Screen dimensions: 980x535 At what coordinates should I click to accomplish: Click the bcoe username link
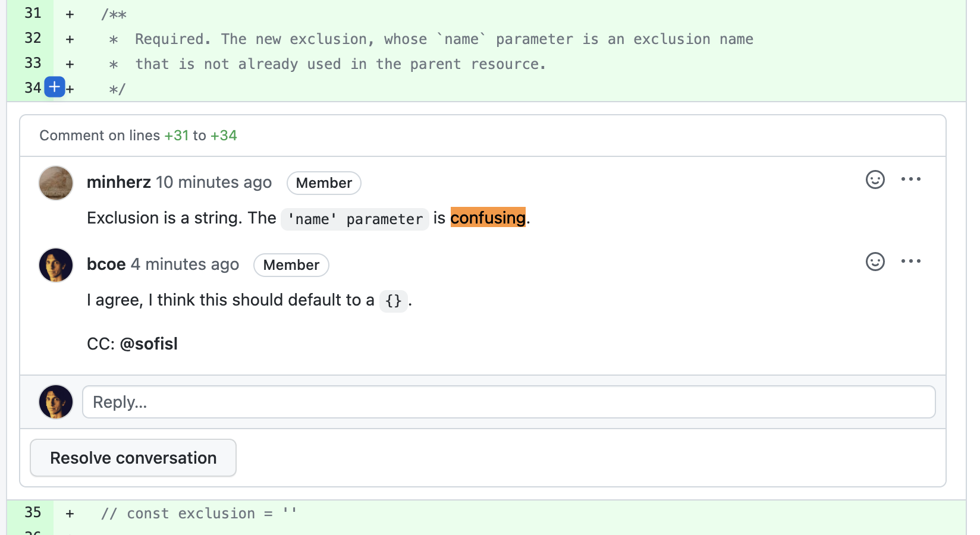[106, 265]
